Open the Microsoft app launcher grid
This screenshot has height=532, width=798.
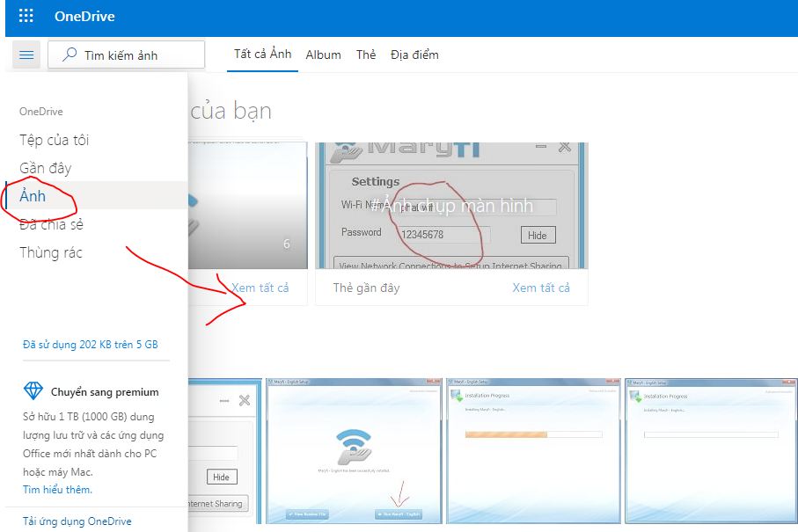tap(25, 15)
